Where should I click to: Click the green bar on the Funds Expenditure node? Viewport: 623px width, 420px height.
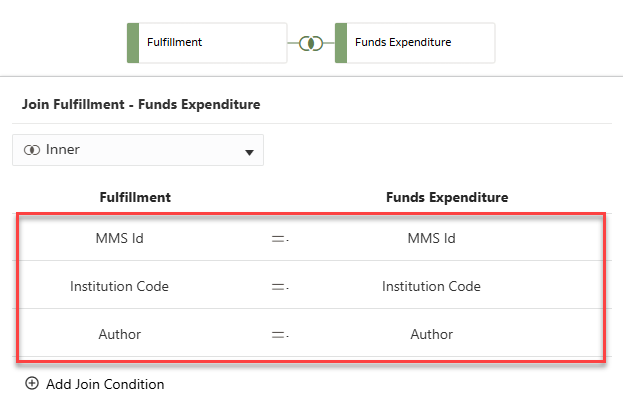point(341,43)
